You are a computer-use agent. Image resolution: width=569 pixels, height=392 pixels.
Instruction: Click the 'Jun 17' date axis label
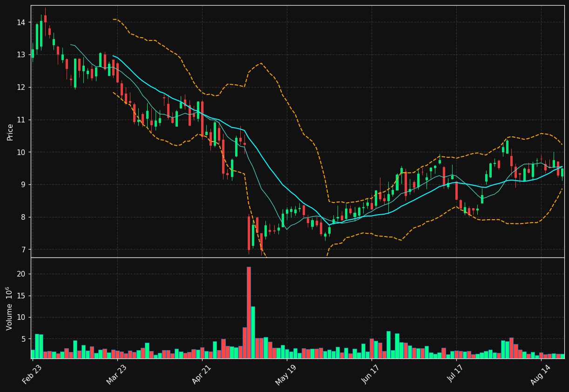click(x=370, y=374)
